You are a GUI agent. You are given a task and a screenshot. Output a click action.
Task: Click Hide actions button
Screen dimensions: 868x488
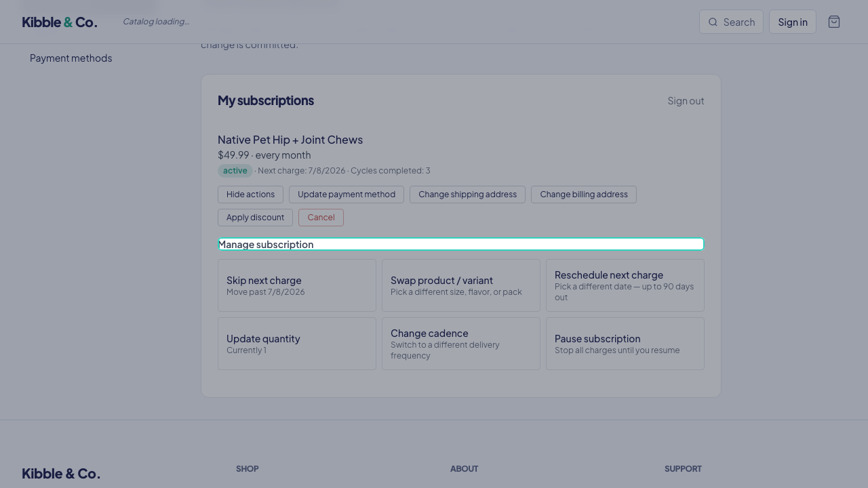point(250,195)
